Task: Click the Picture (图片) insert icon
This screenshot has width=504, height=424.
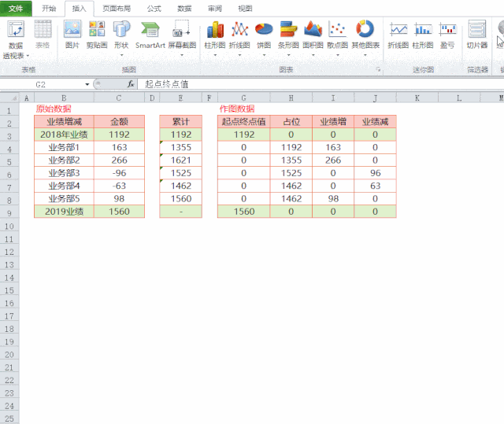Action: [x=72, y=35]
